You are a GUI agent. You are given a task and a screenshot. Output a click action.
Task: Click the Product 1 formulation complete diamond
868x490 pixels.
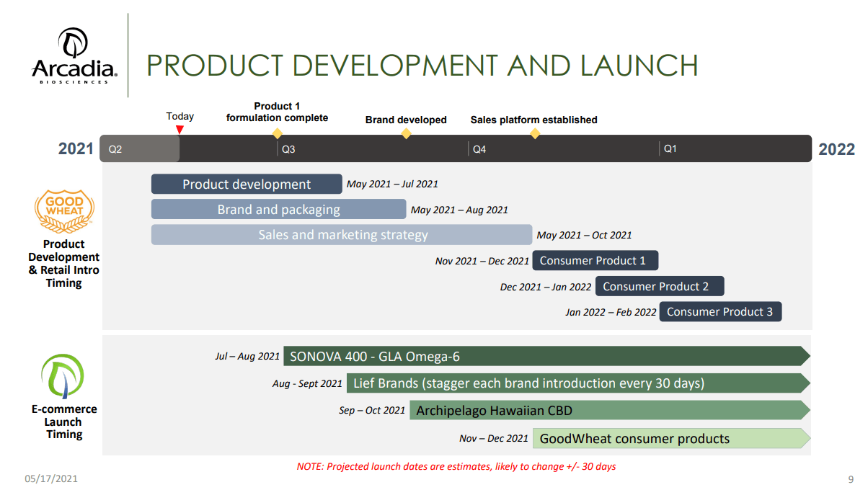[277, 133]
